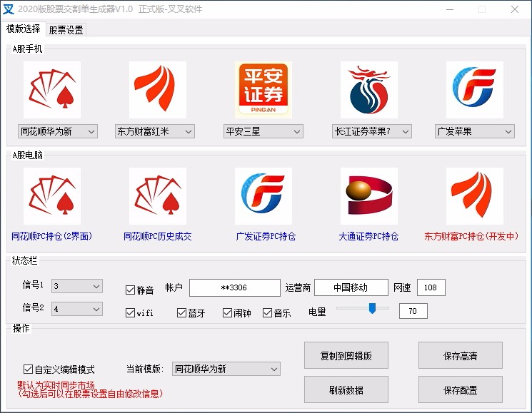Click the icon above 同花顺PC持仓(2界面)
532x413 pixels.
(52, 196)
